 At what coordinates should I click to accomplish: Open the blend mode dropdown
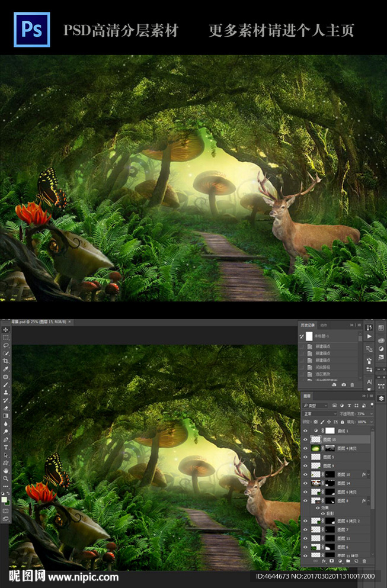pos(320,414)
